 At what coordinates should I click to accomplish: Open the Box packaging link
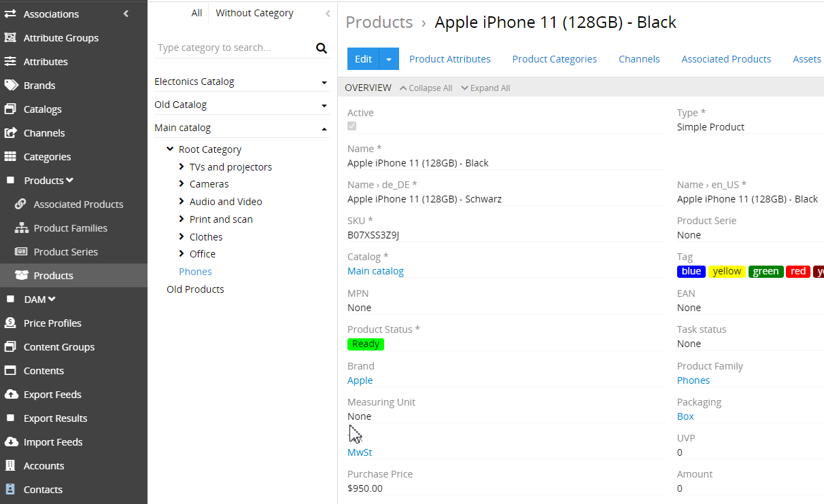tap(685, 416)
